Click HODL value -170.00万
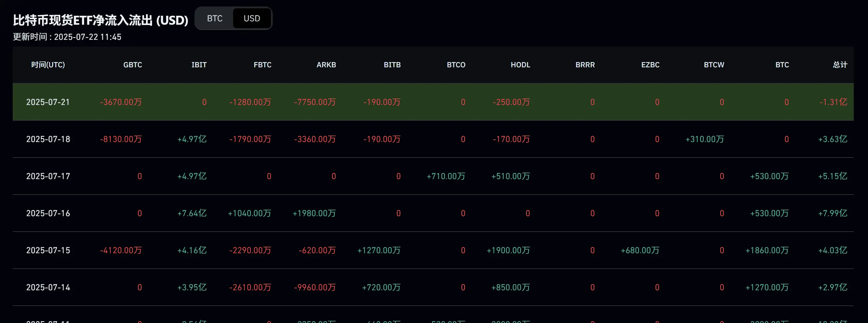Image resolution: width=868 pixels, height=323 pixels. point(511,139)
